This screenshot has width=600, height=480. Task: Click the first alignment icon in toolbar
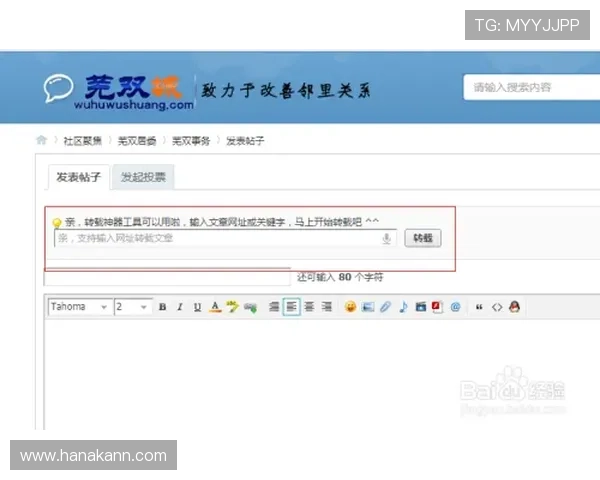pos(274,307)
